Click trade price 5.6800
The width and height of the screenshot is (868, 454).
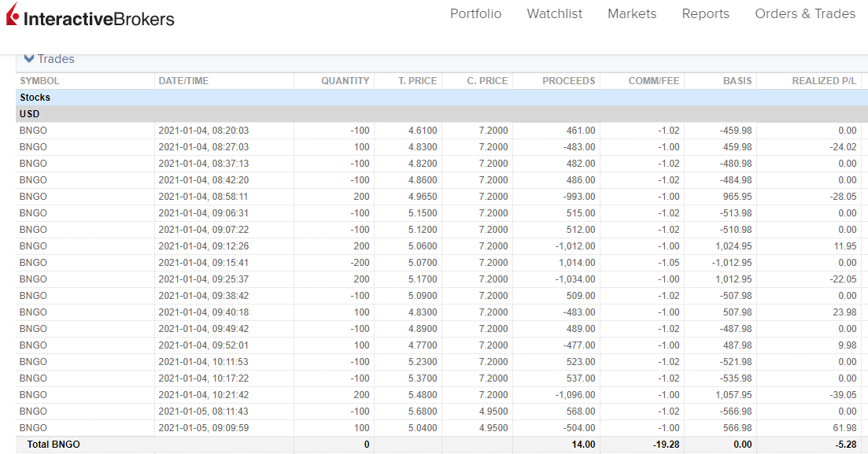point(423,412)
